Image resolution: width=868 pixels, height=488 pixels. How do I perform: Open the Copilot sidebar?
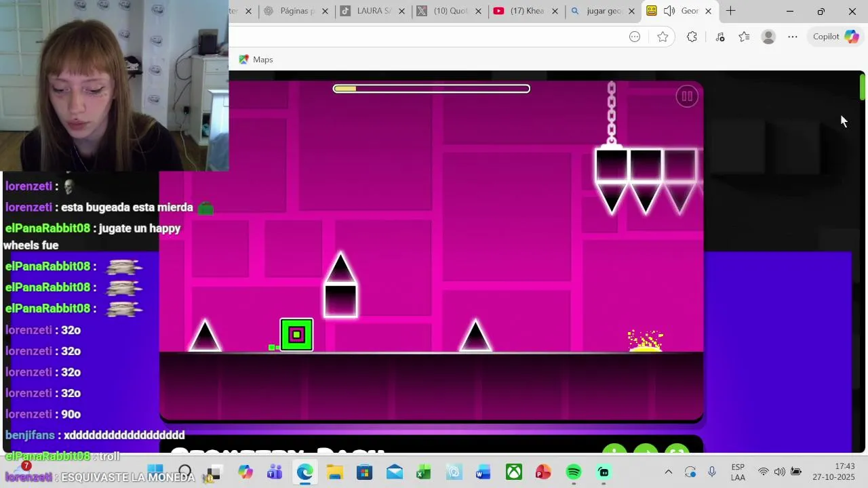coord(836,37)
